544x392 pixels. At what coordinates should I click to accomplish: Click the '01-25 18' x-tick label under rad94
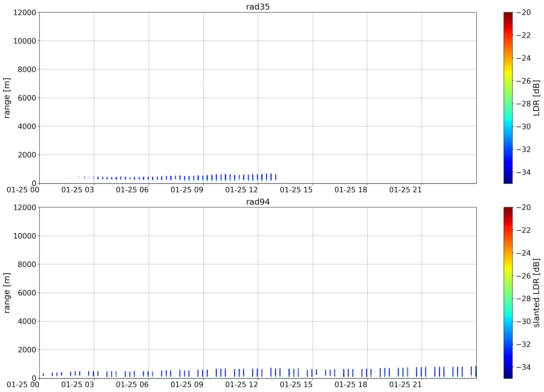[351, 385]
